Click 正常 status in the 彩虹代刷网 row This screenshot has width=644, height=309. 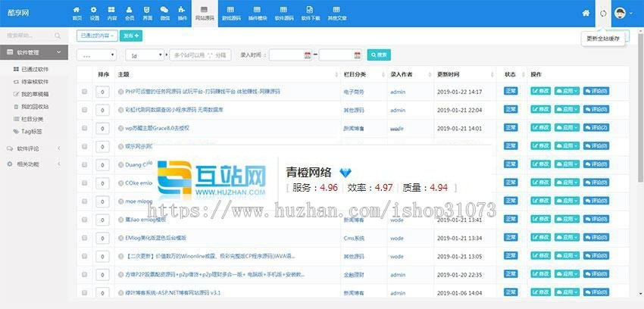coord(511,110)
